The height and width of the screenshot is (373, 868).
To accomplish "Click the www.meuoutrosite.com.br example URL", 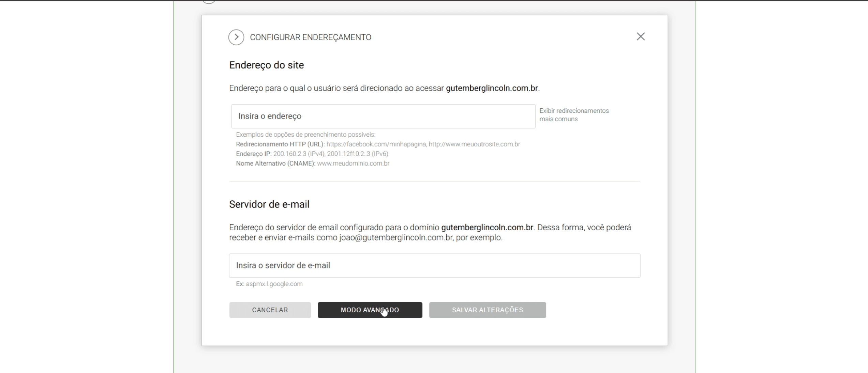I will (x=474, y=144).
